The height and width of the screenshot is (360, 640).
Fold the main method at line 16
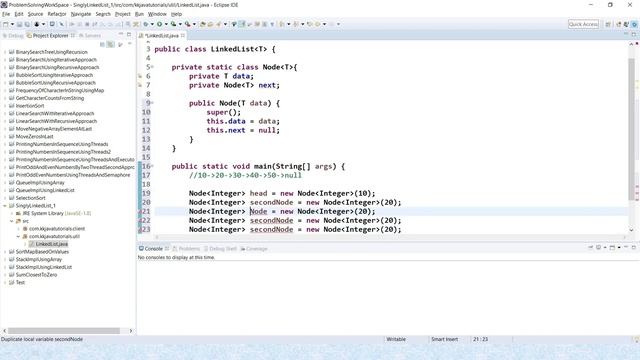[x=152, y=166]
